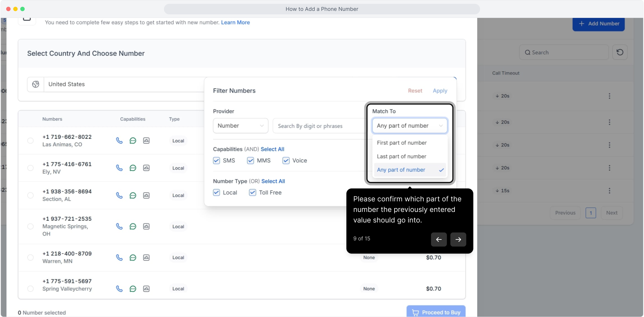Click voice icon in the Section, AL row

click(x=119, y=195)
